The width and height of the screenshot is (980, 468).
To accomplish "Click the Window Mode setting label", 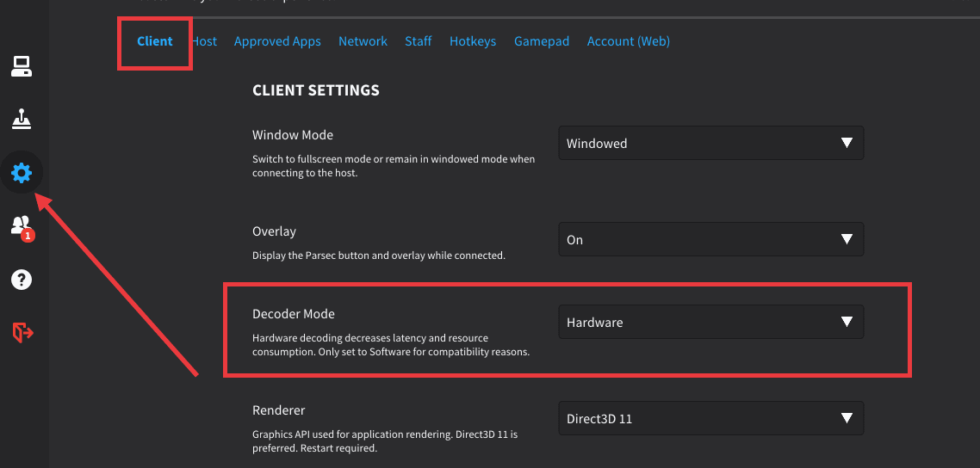I will click(293, 135).
